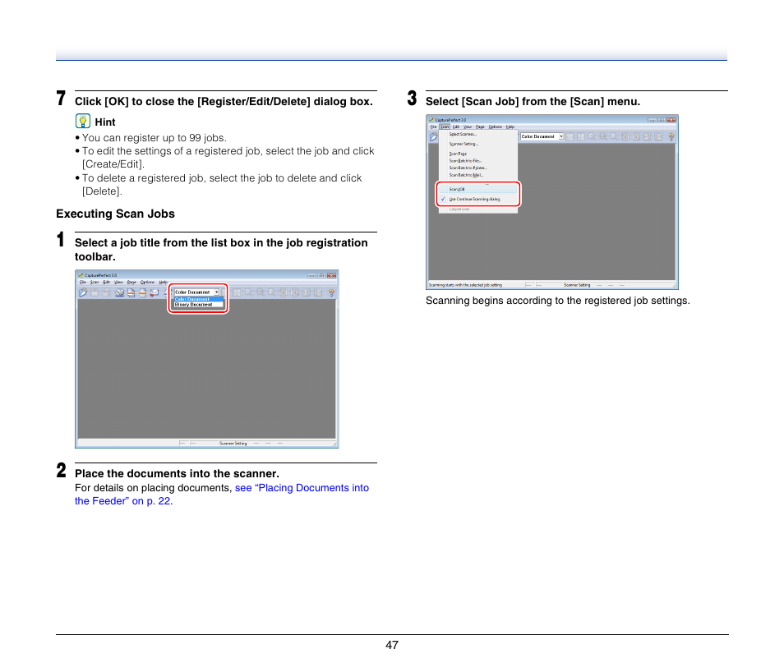Click the status message Scanning starts with the selected job setting

[x=465, y=285]
